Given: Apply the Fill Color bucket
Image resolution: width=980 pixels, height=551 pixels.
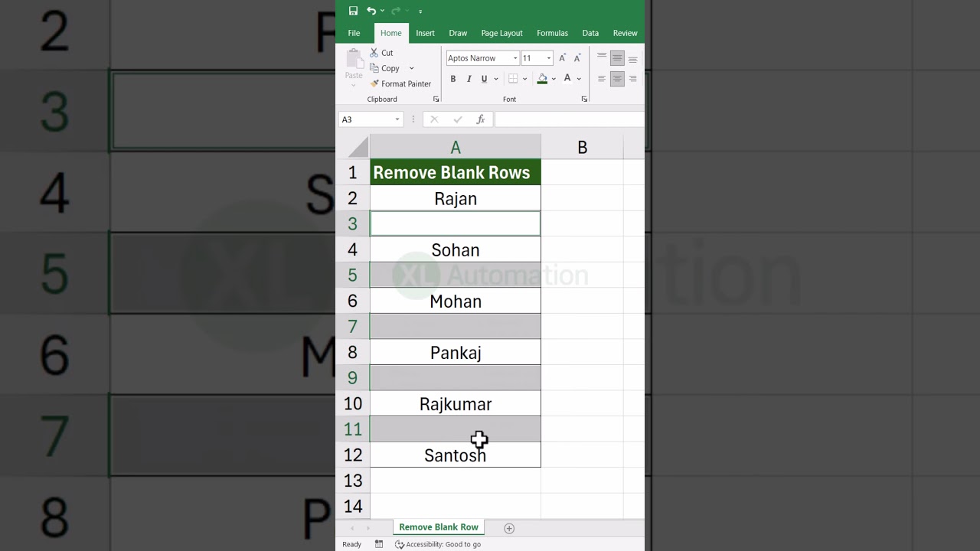Looking at the screenshot, I should pyautogui.click(x=542, y=79).
